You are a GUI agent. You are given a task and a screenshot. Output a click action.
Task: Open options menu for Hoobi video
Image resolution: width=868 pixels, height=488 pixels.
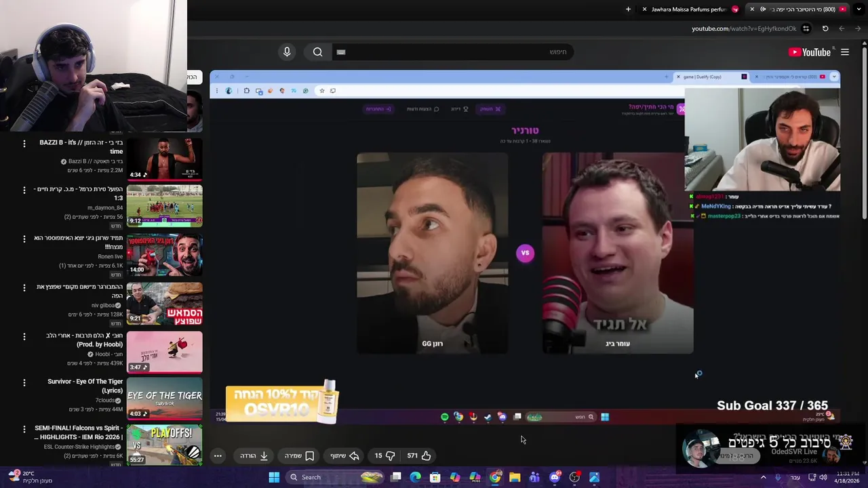pos(24,336)
